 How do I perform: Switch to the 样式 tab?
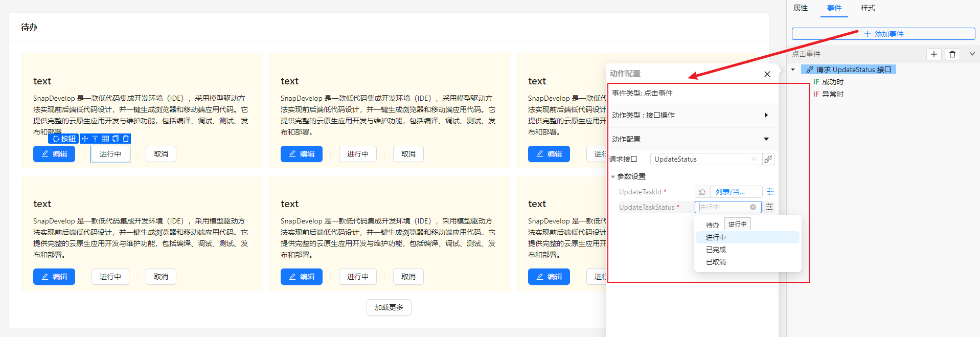click(x=868, y=8)
